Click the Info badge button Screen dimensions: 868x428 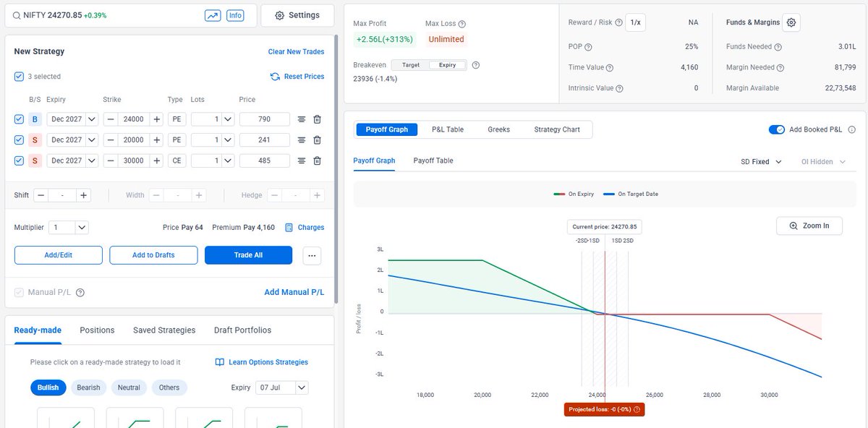235,15
